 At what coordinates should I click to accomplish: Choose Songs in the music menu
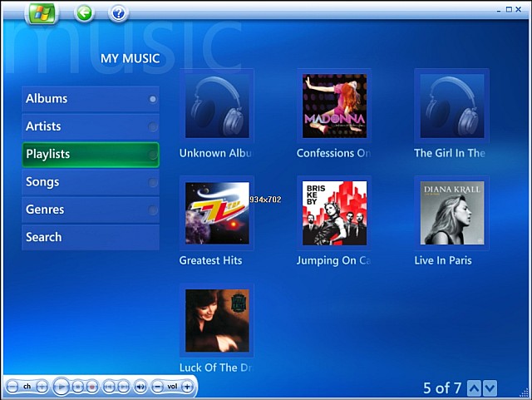(x=91, y=182)
